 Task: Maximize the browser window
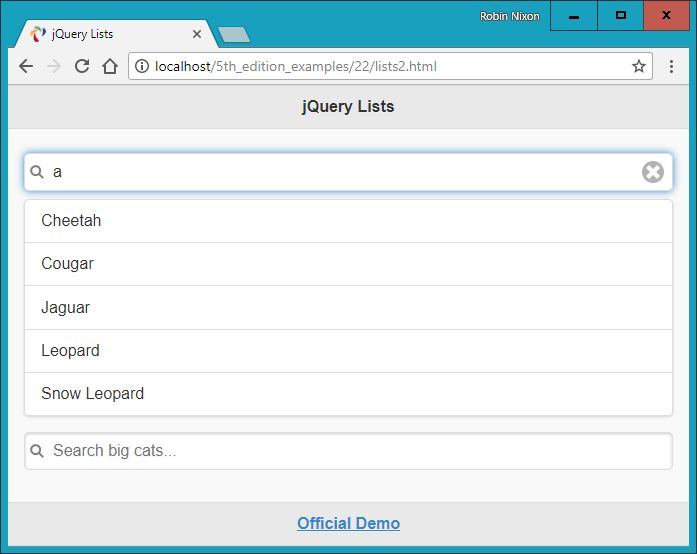tap(621, 16)
